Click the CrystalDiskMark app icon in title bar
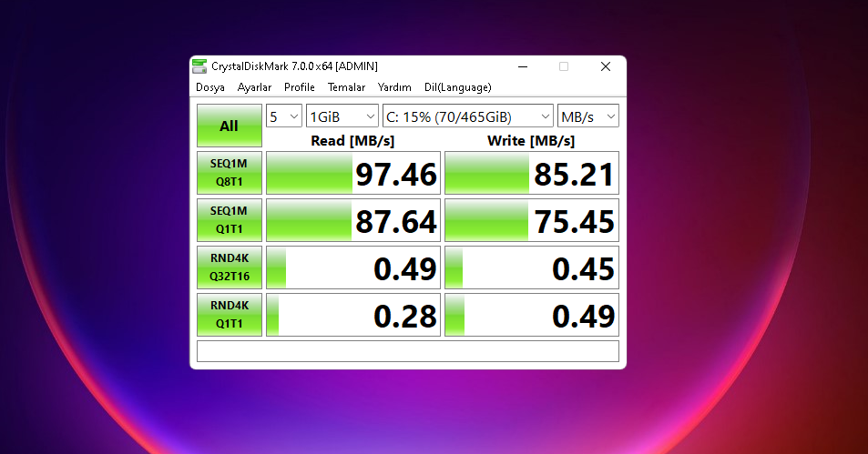This screenshot has height=454, width=868. click(x=199, y=66)
